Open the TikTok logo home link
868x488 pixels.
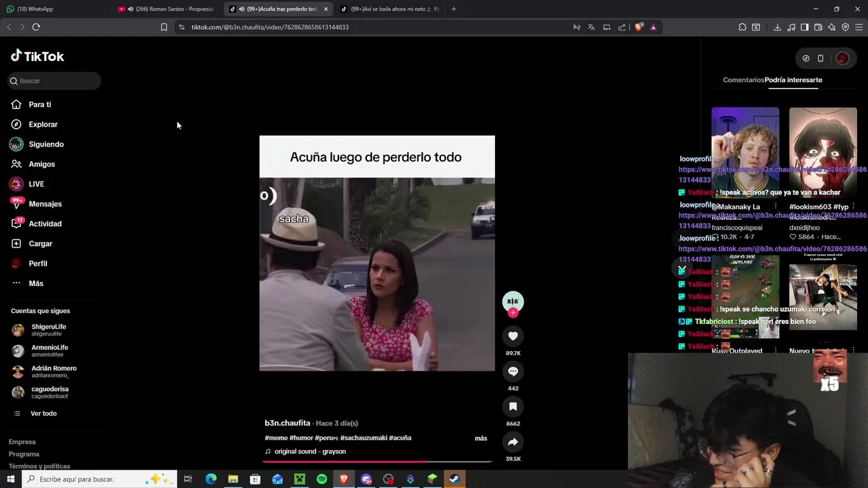(37, 56)
